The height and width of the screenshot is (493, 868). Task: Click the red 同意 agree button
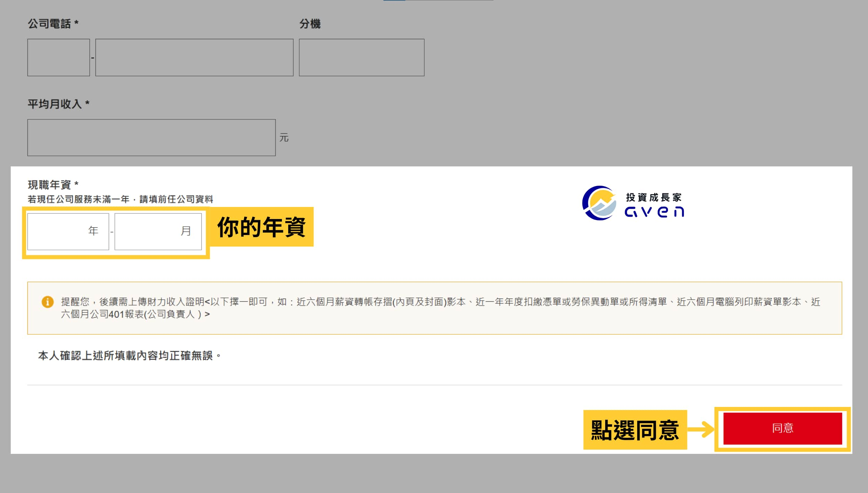click(783, 428)
